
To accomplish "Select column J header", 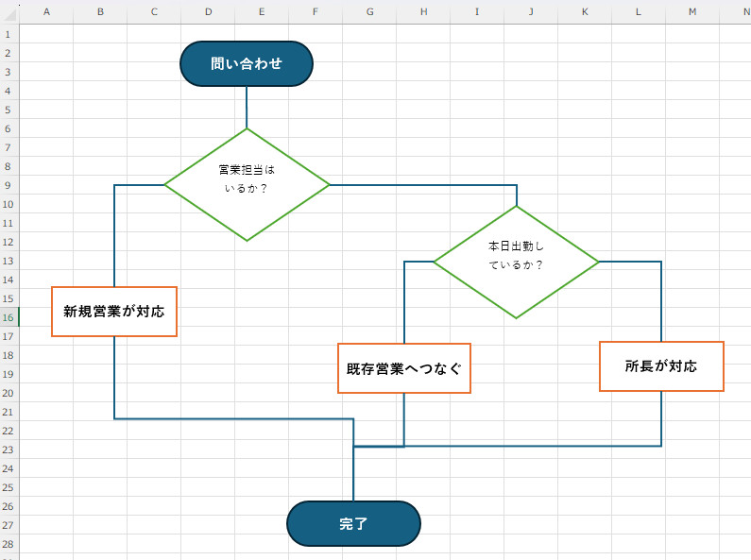I will pyautogui.click(x=531, y=11).
